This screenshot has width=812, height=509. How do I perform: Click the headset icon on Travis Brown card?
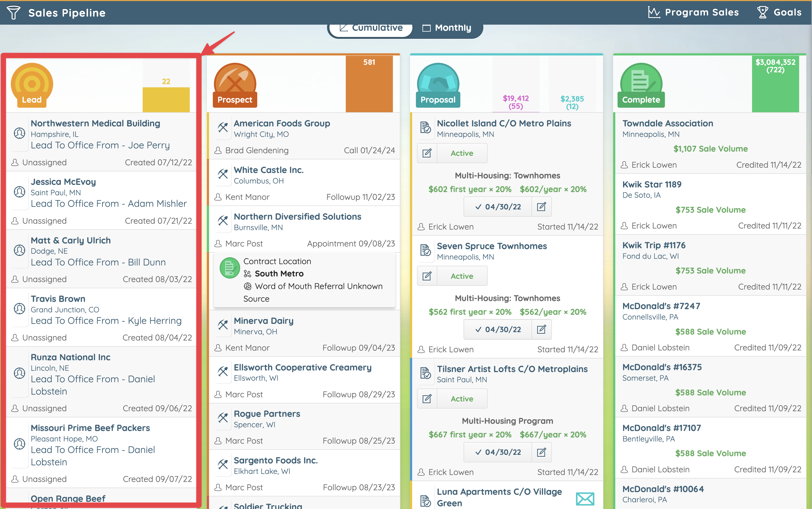pos(20,309)
